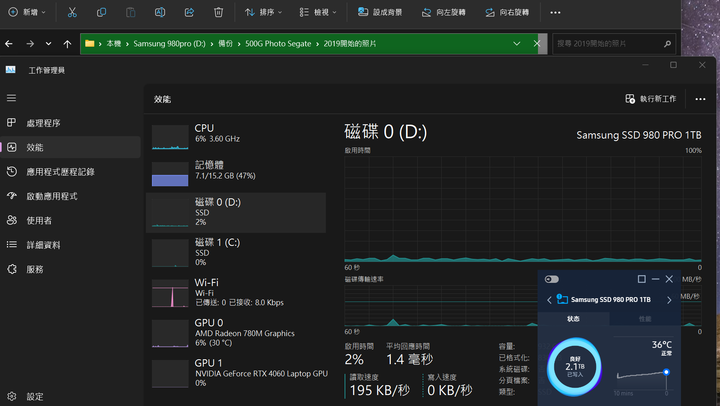This screenshot has width=720, height=406.
Task: Open the 新增 (New) dropdown in Explorer
Action: pyautogui.click(x=27, y=12)
